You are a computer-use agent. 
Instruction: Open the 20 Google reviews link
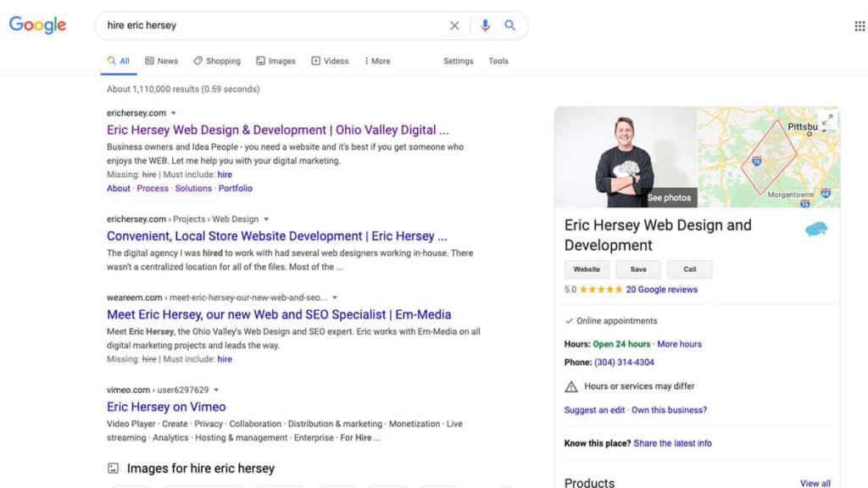coord(661,290)
